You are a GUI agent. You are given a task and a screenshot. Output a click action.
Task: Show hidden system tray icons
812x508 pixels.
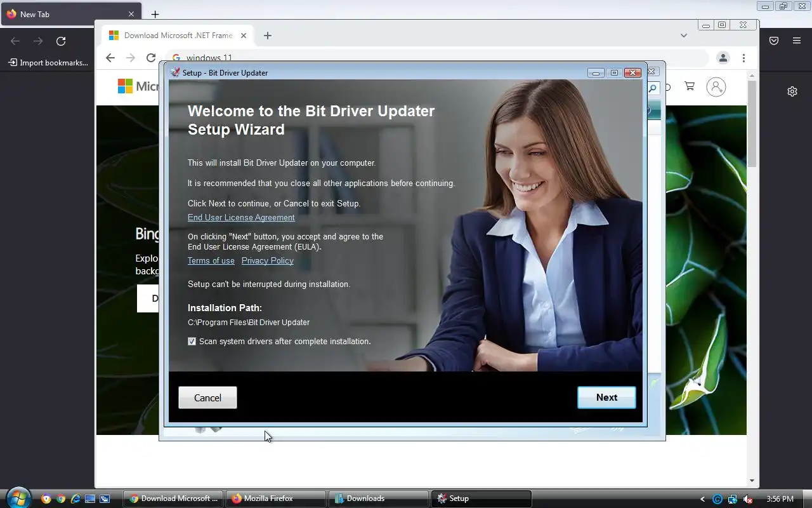tap(702, 499)
